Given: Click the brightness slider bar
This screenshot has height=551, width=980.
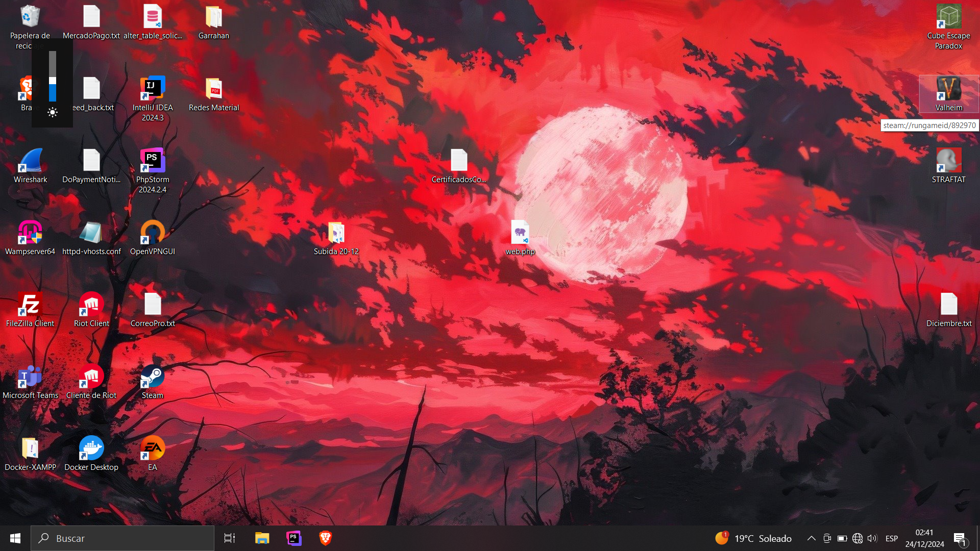Looking at the screenshot, I should [x=53, y=77].
